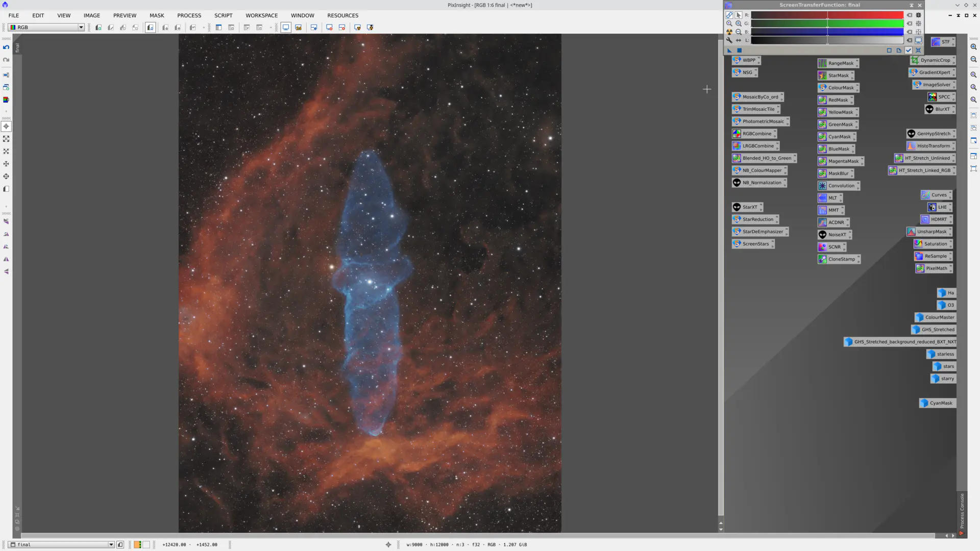
Task: Click the Ha image icon
Action: 946,292
